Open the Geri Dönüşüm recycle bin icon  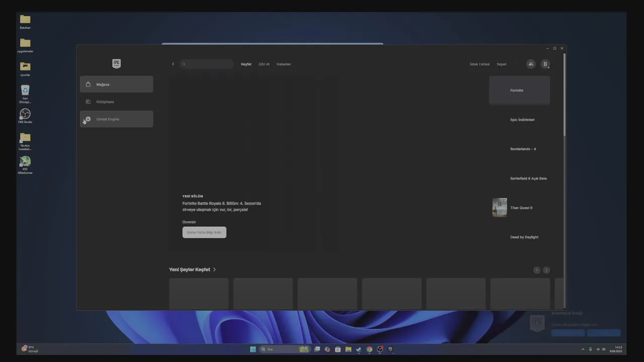[x=25, y=94]
